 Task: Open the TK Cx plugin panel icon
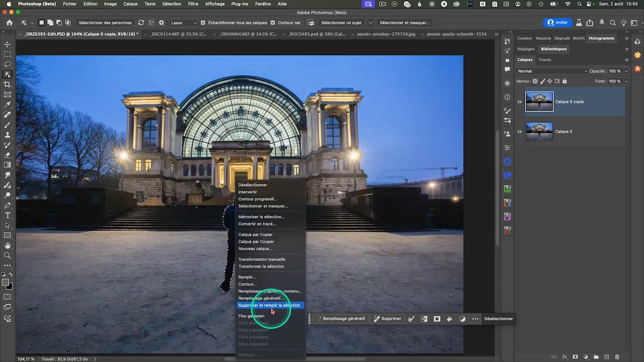tap(507, 203)
